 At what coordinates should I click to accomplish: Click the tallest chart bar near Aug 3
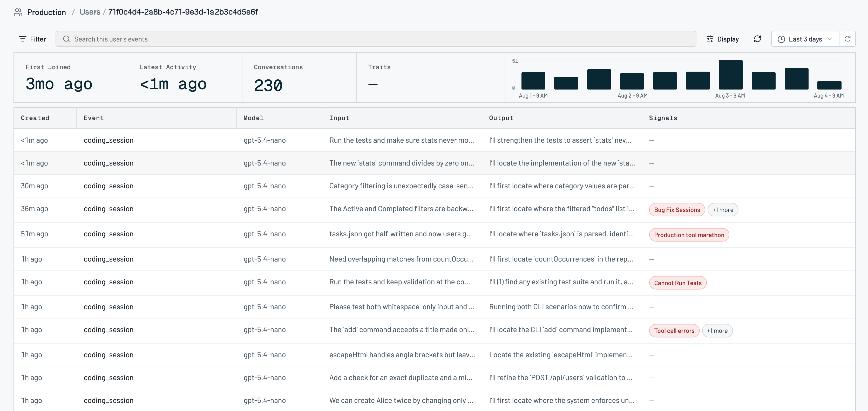click(730, 74)
